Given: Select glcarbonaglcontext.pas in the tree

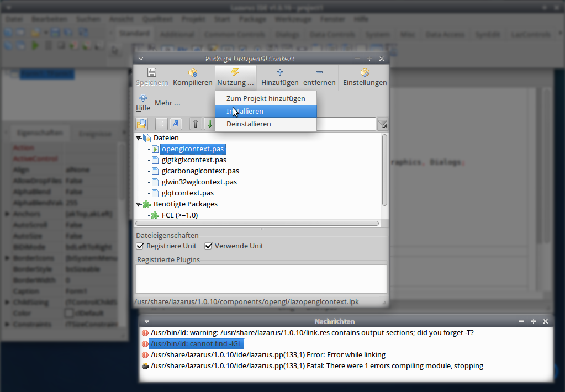Looking at the screenshot, I should [200, 171].
